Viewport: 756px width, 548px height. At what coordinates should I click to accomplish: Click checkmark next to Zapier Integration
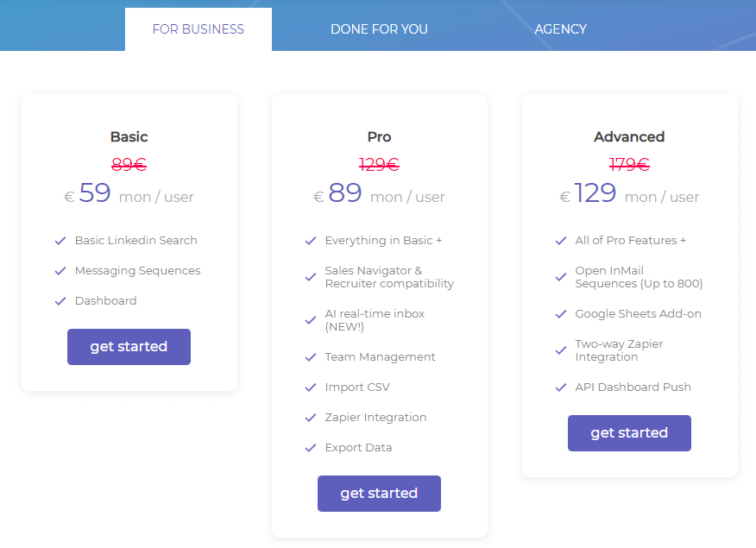[x=311, y=418]
